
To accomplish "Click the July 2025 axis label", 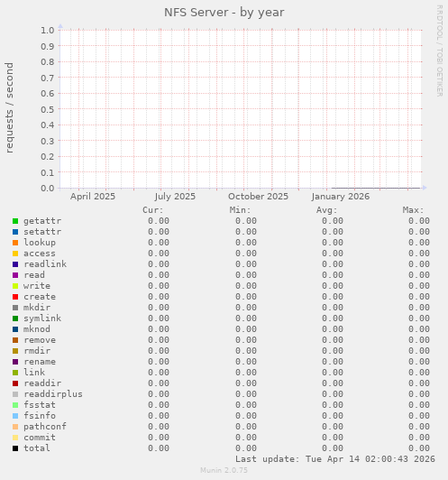I will click(175, 196).
